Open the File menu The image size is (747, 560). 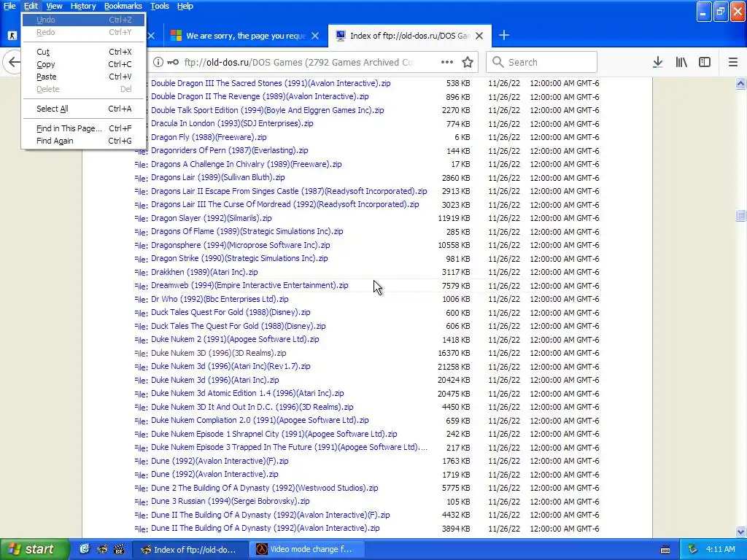click(9, 6)
